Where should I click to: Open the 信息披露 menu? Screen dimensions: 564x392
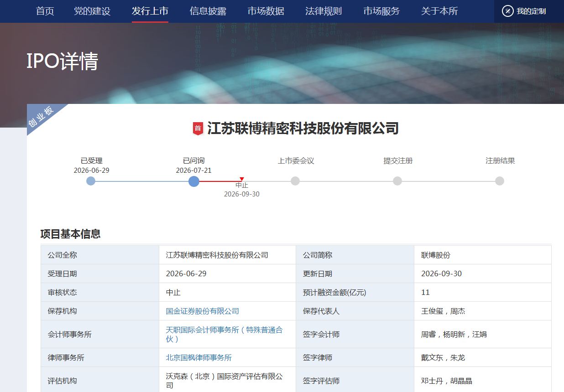208,11
